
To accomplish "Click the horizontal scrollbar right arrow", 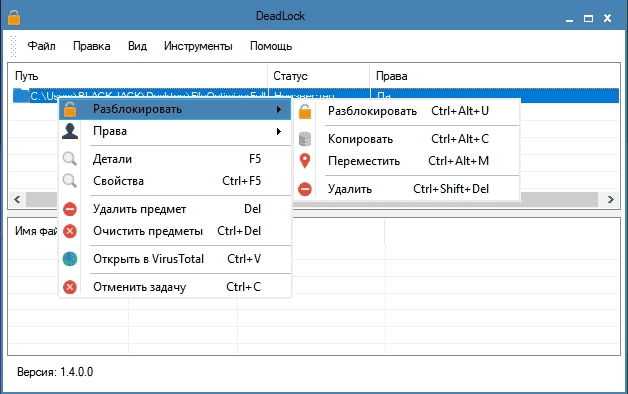I will click(x=611, y=199).
